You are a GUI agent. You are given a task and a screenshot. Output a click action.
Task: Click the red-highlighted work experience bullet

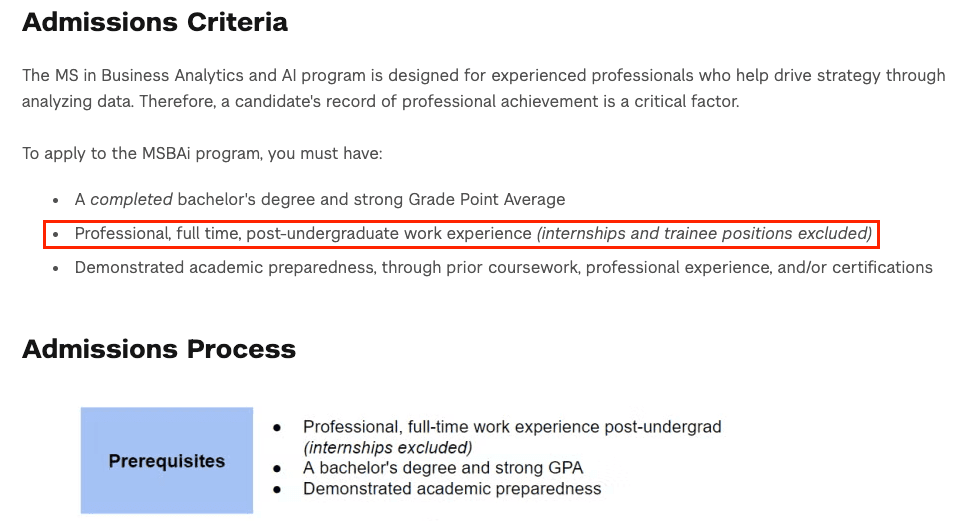pos(462,234)
